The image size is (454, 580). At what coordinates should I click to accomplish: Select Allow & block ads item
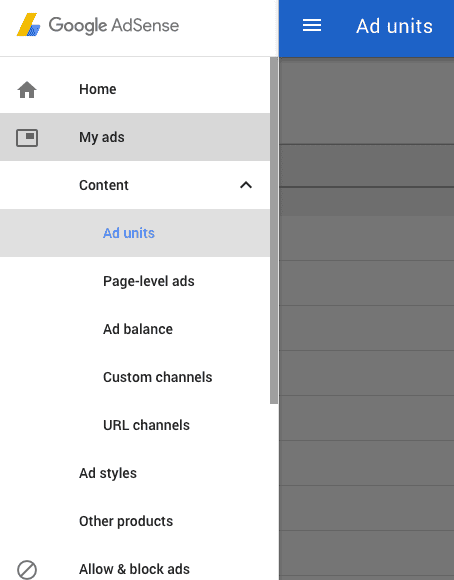pos(135,569)
